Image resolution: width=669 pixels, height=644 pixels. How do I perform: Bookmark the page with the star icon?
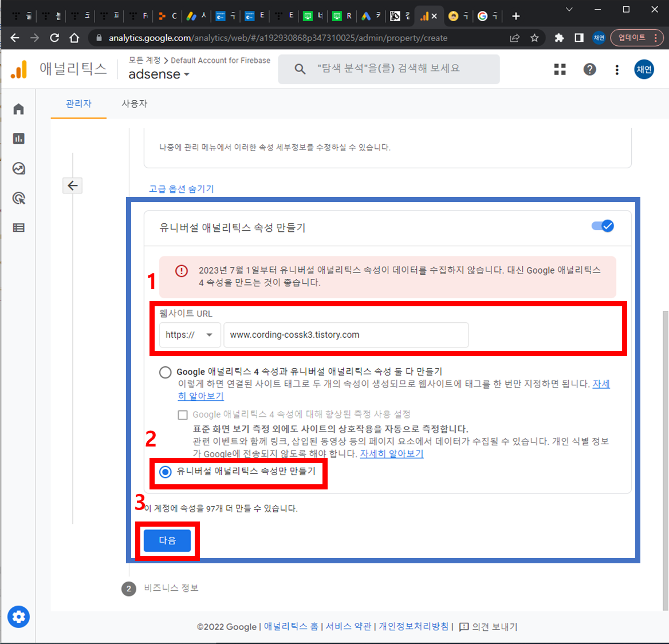pos(534,38)
